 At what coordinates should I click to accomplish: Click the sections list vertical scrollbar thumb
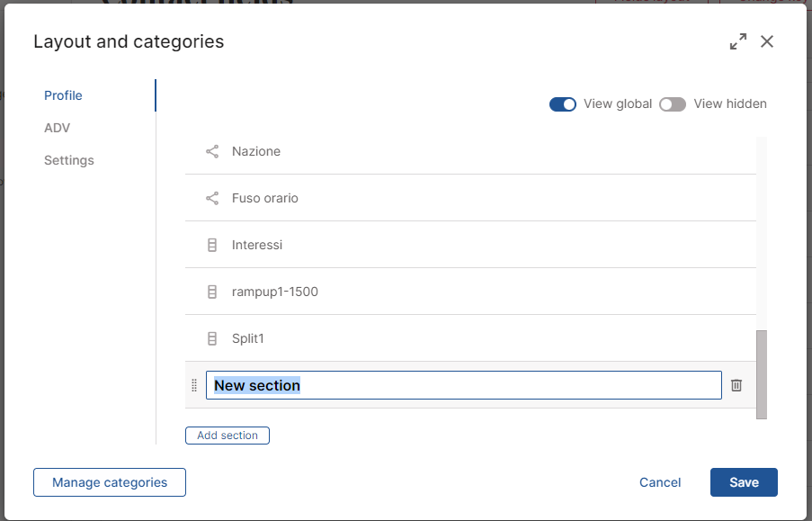pos(762,373)
